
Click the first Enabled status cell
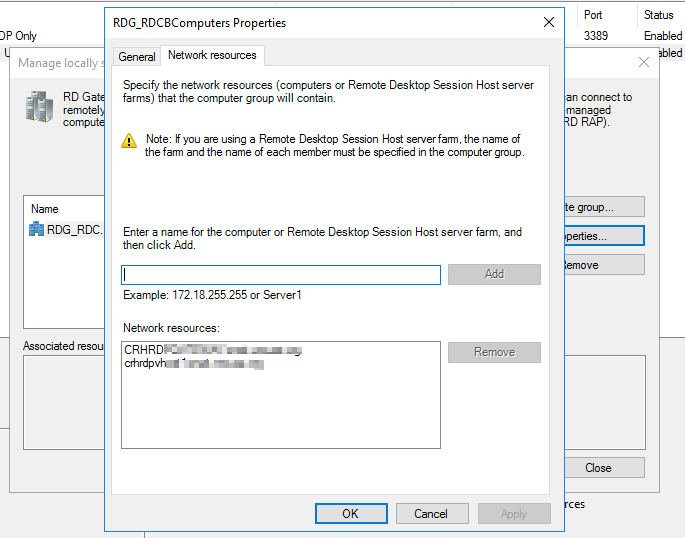pyautogui.click(x=663, y=36)
